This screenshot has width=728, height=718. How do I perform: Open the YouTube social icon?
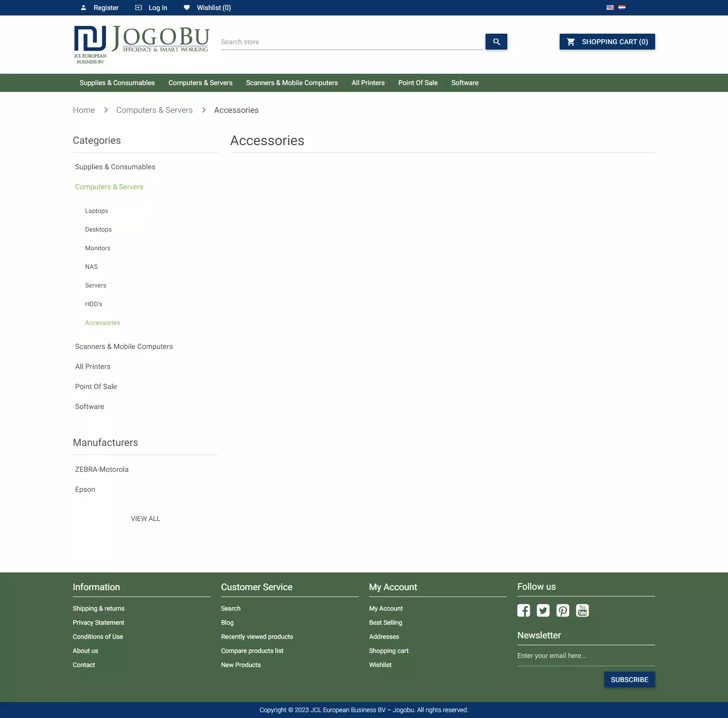(582, 610)
